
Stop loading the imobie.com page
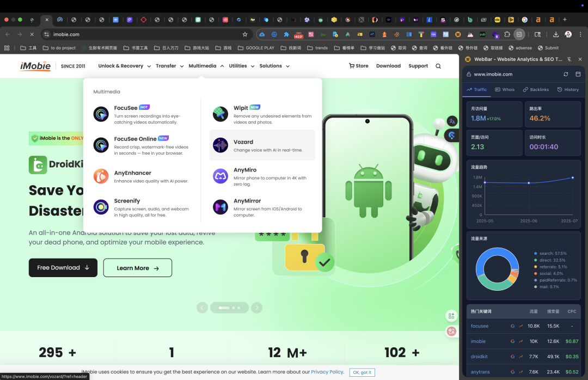(32, 34)
